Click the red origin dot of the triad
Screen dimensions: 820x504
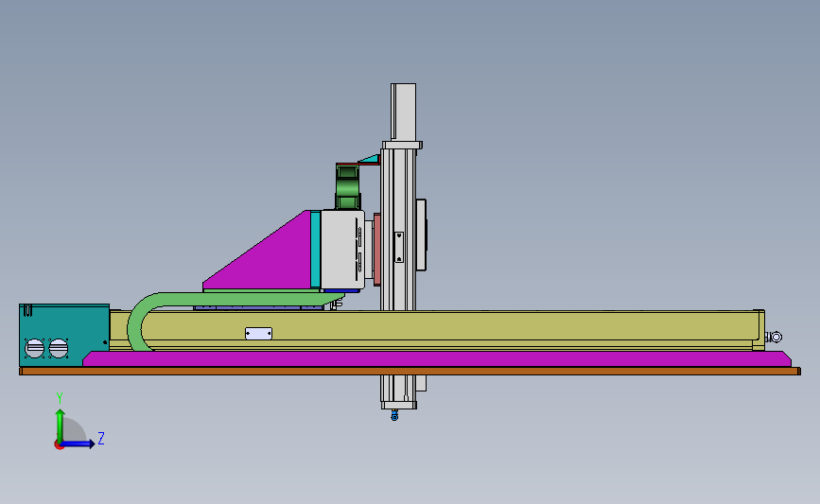59,445
